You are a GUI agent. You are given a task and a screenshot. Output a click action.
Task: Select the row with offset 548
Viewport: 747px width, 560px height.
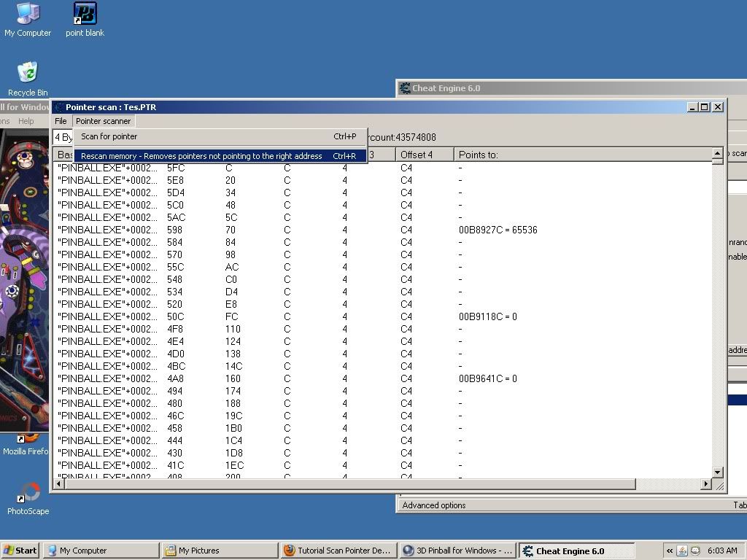384,279
